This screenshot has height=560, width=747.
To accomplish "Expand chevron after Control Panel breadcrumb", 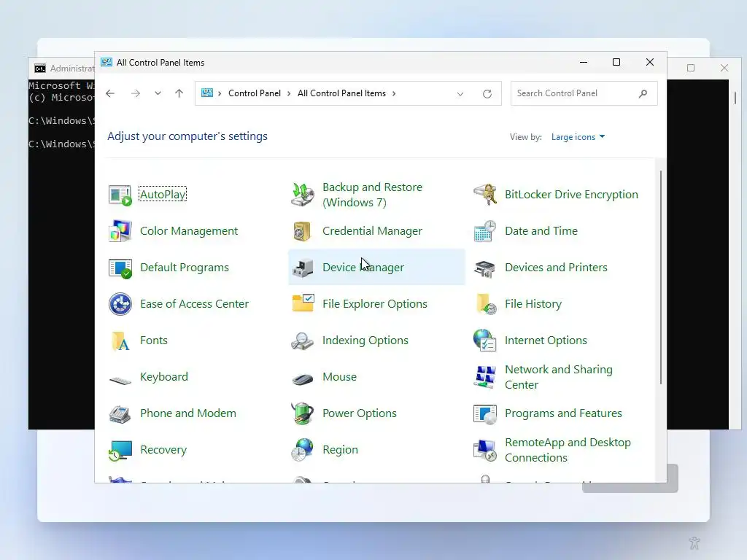I will tap(289, 93).
